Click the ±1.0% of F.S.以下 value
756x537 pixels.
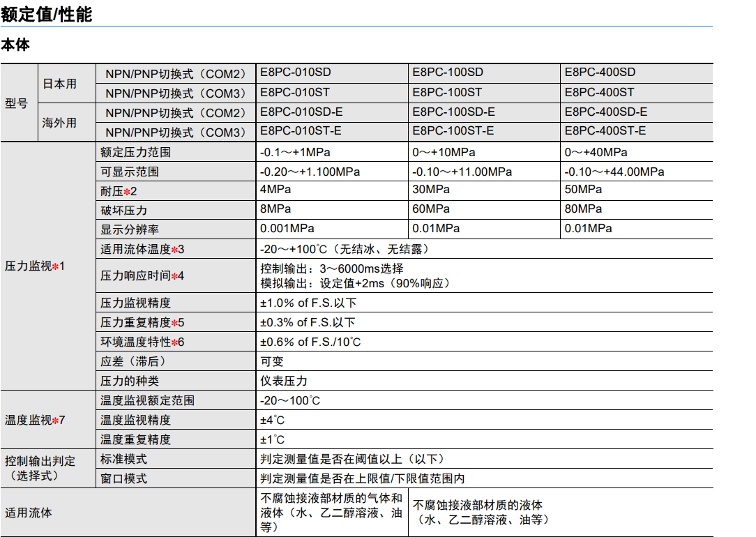click(308, 303)
